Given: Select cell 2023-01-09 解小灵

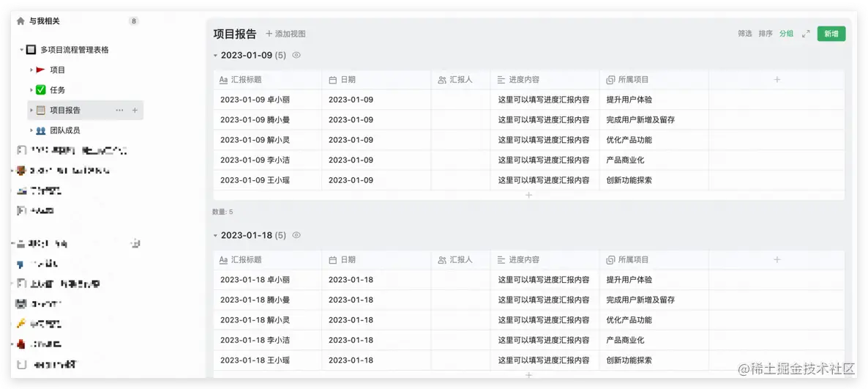Looking at the screenshot, I should [x=267, y=140].
